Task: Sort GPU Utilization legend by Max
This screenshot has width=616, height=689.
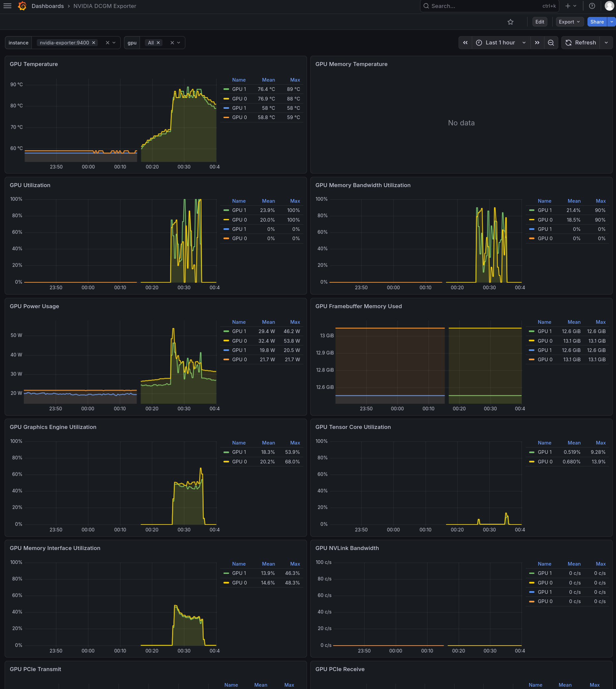Action: click(295, 201)
